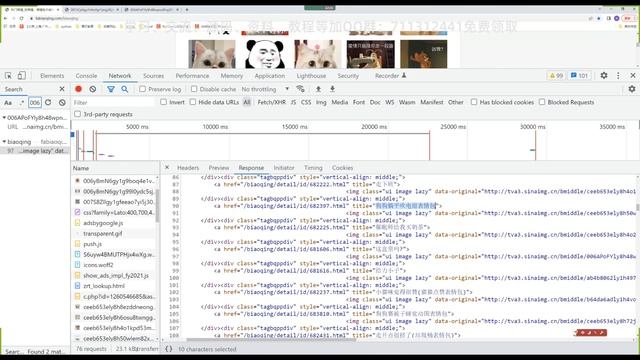Filter requests by Img type
The image size is (640, 360).
point(321,102)
